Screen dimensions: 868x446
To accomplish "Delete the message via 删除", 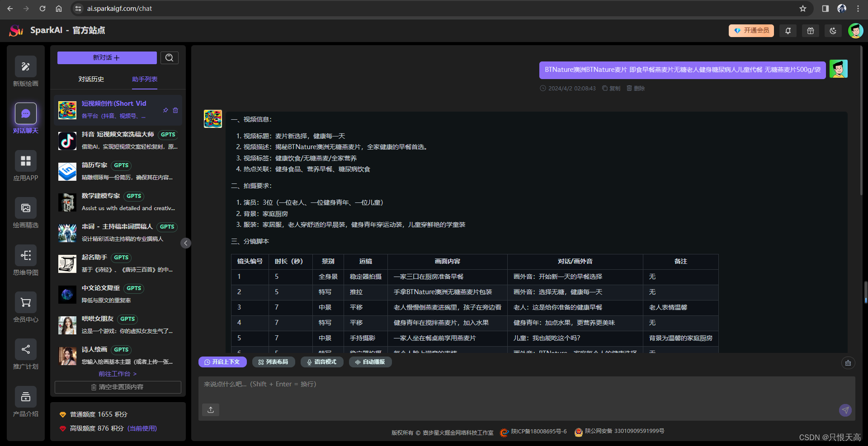I will (636, 89).
